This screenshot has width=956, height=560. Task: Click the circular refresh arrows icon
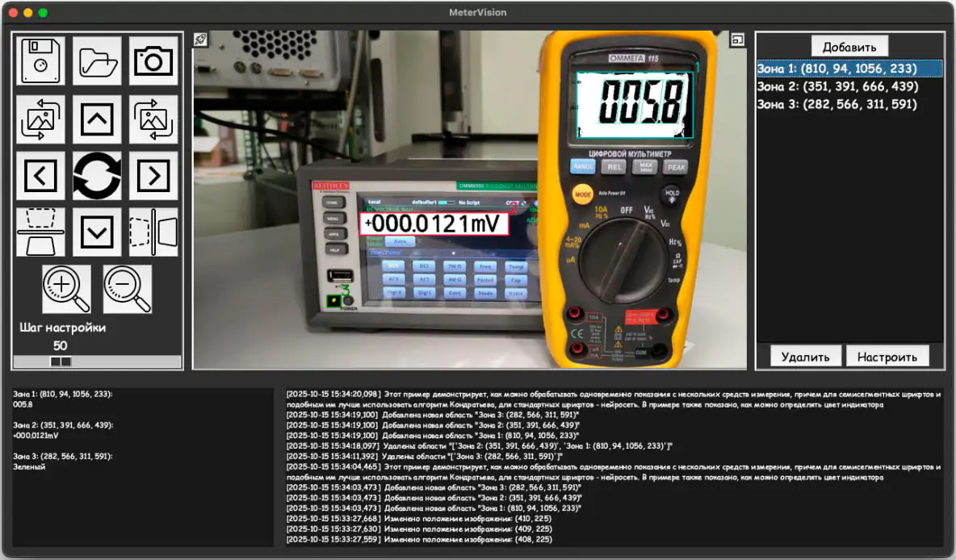(97, 176)
